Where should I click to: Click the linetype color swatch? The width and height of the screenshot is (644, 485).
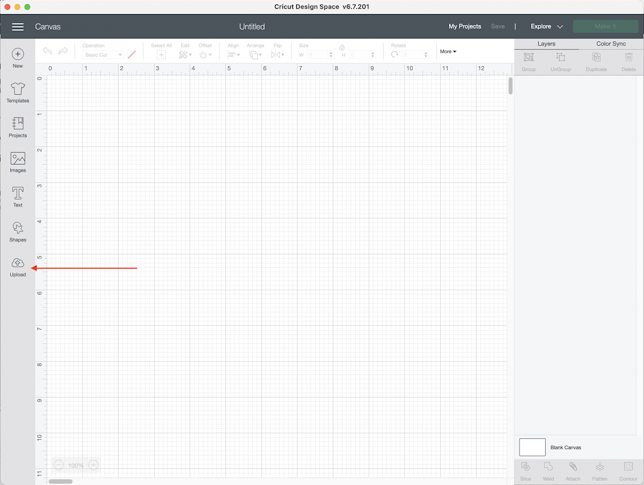pos(131,55)
